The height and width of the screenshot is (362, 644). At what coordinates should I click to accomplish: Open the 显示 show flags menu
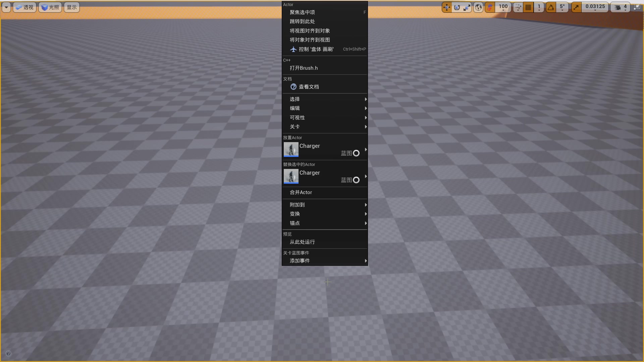pos(71,7)
